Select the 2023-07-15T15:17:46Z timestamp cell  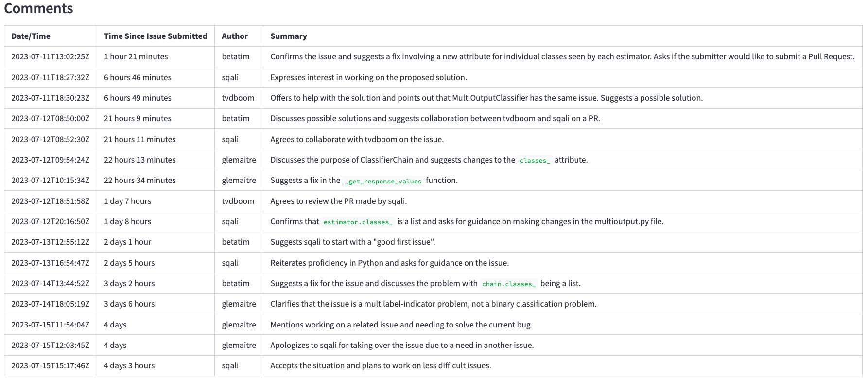point(51,365)
